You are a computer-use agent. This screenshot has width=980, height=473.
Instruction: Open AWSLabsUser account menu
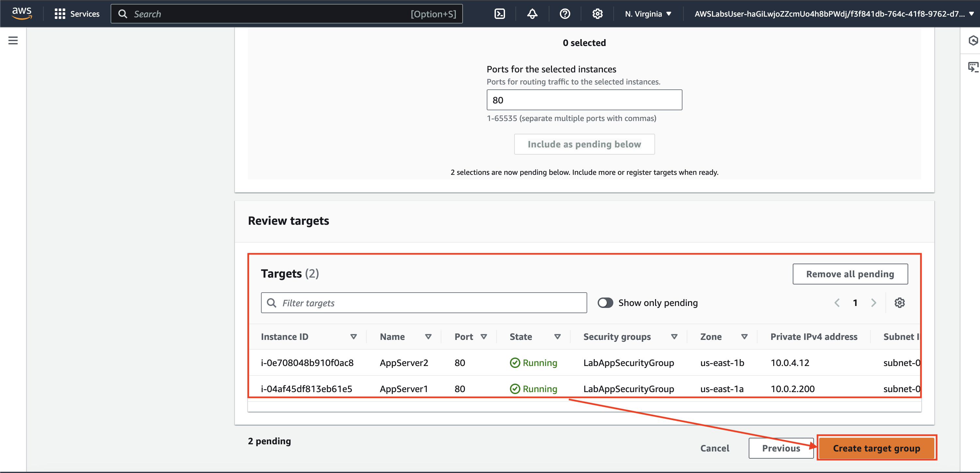(833, 14)
